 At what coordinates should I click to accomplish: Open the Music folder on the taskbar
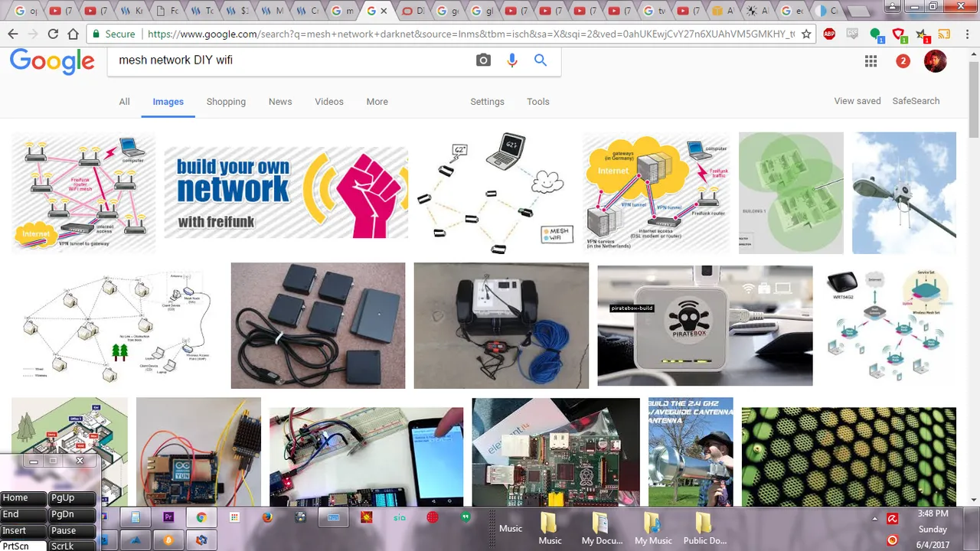pos(550,528)
